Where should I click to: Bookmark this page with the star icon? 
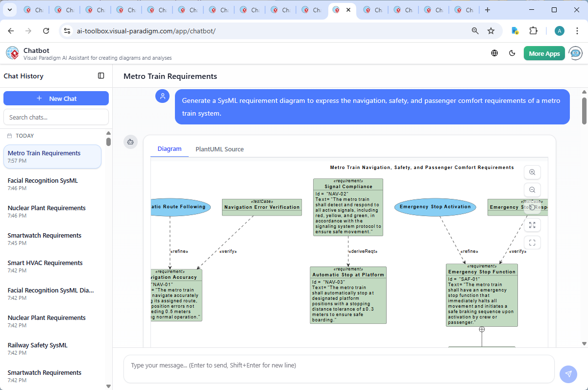[491, 31]
